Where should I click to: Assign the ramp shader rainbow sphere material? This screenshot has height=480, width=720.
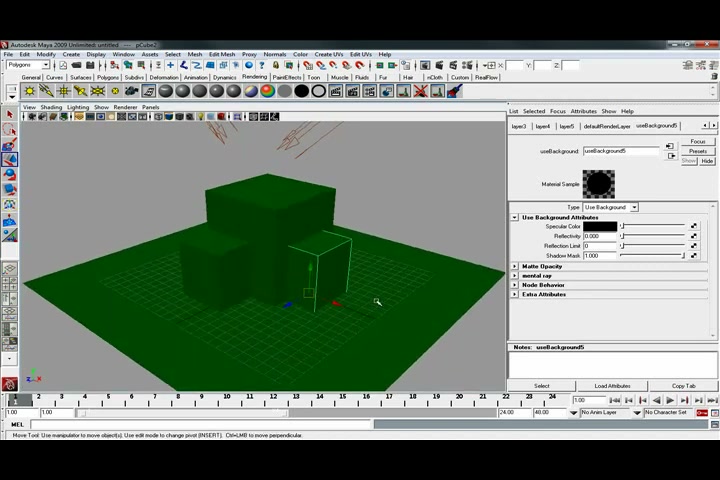268,91
